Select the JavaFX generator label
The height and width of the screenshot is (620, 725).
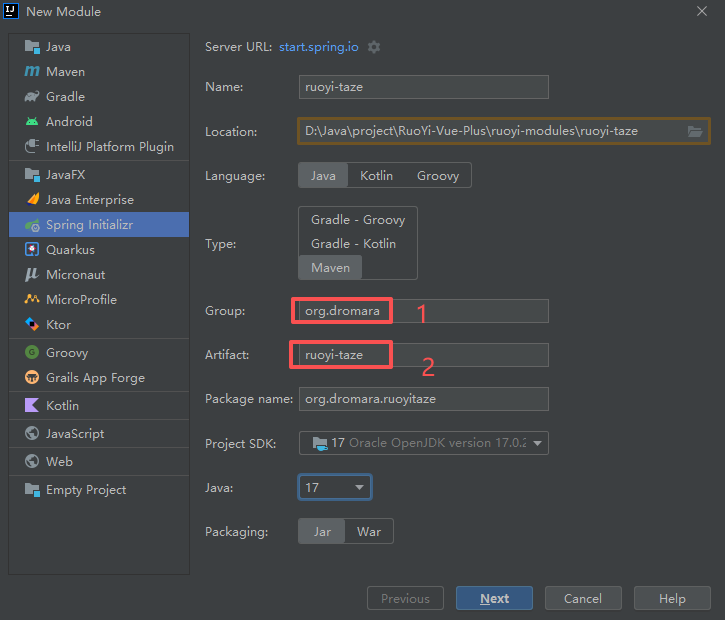(65, 175)
